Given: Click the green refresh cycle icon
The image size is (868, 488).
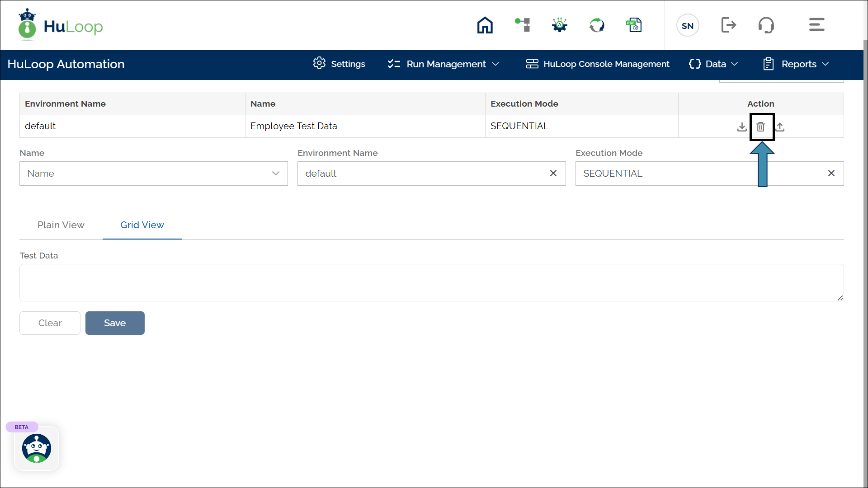Looking at the screenshot, I should pyautogui.click(x=597, y=25).
